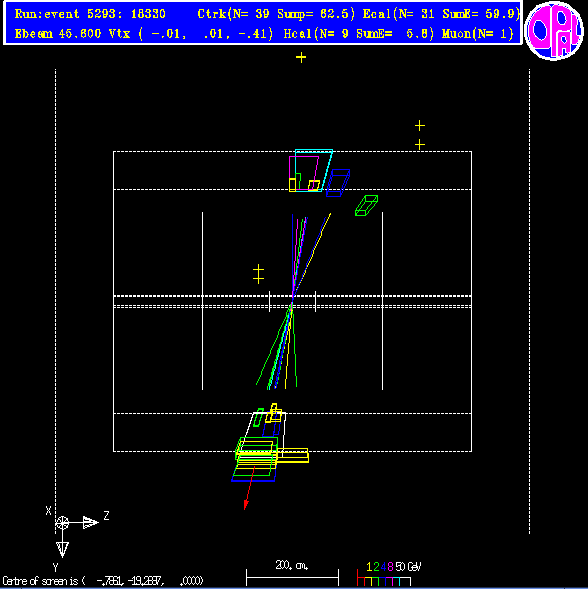Click the OPAL logo in the corner

click(554, 31)
